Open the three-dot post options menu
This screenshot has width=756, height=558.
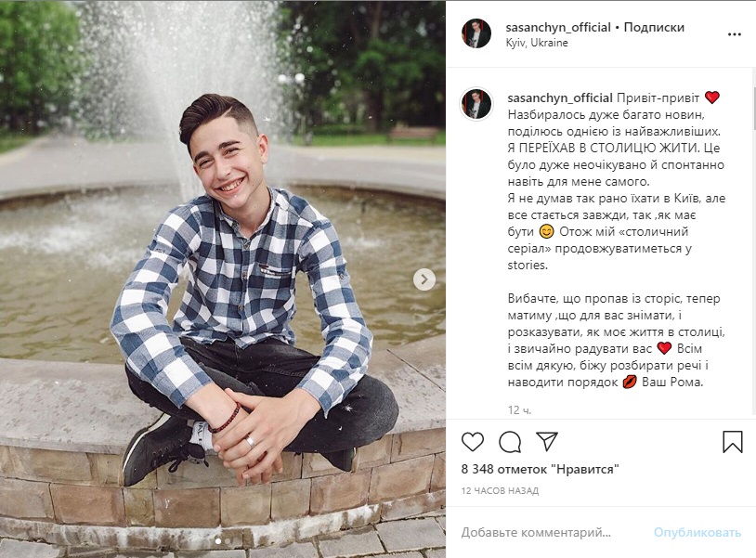pos(734,34)
